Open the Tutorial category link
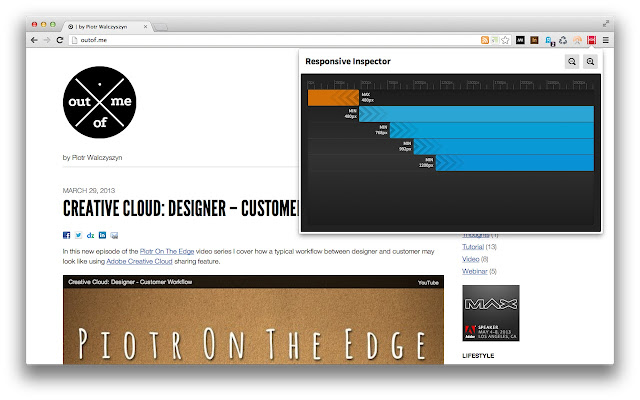Viewport: 640px width, 400px height. tap(473, 247)
